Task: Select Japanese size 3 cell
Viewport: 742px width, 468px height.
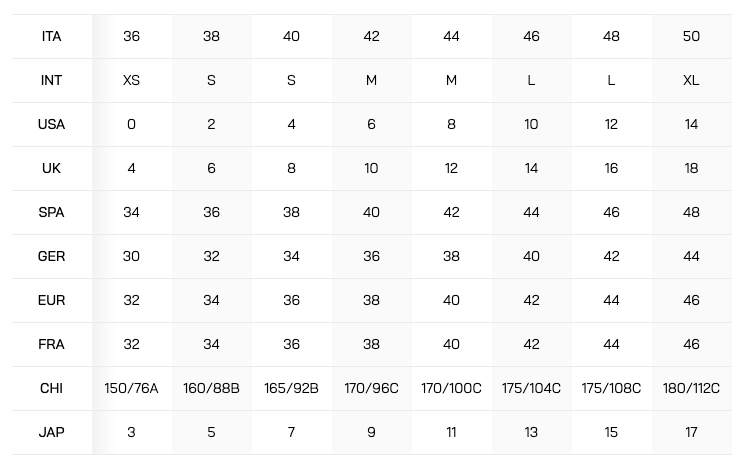Action: (132, 433)
